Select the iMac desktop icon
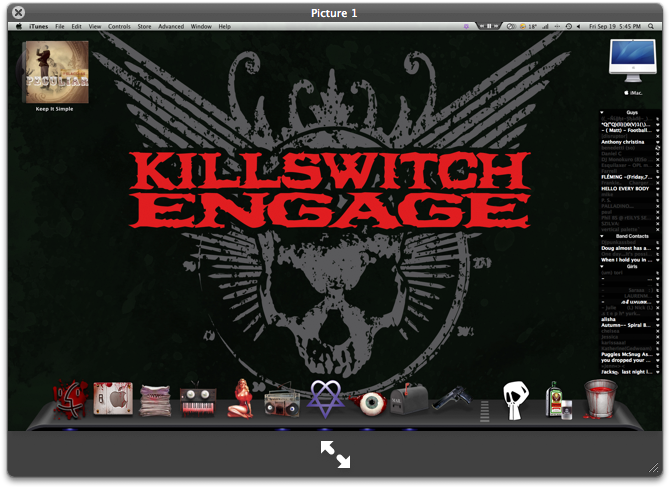This screenshot has width=670, height=488. coord(633,66)
